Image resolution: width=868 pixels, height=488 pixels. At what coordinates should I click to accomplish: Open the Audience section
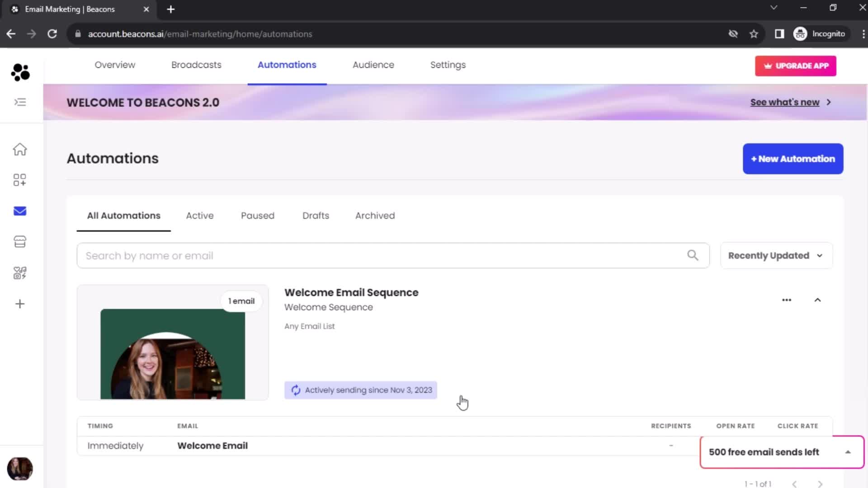coord(373,64)
